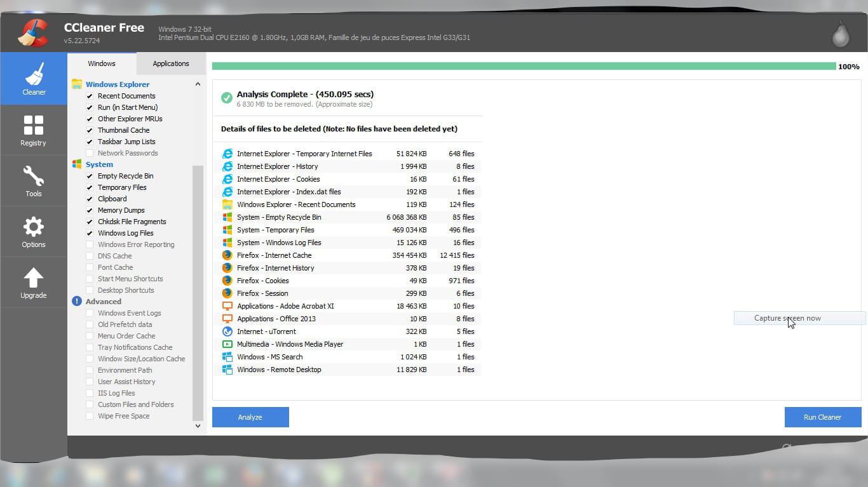Click the Internet Explorer icon for Temporary Internet Files
868x487 pixels.
[227, 154]
